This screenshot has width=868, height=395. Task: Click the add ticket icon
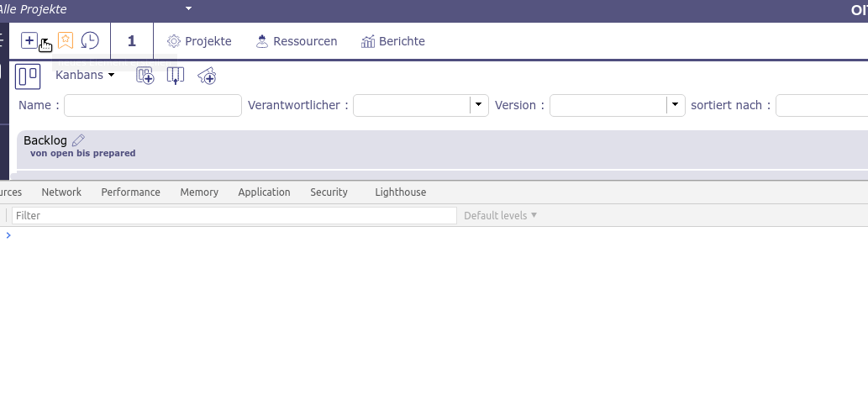207,76
